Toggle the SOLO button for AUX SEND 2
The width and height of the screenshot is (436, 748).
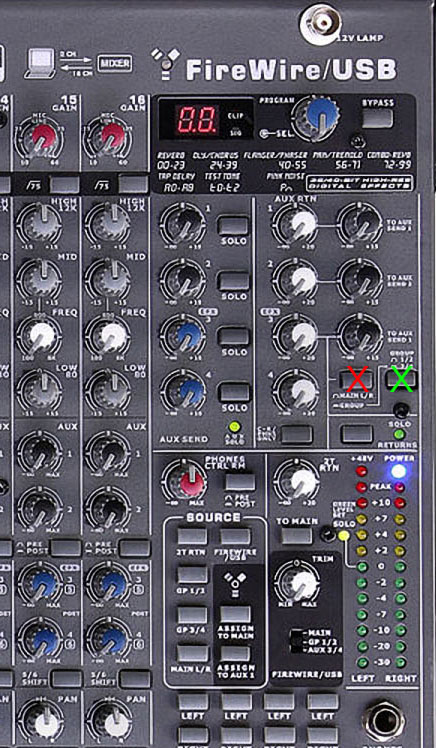[x=233, y=281]
